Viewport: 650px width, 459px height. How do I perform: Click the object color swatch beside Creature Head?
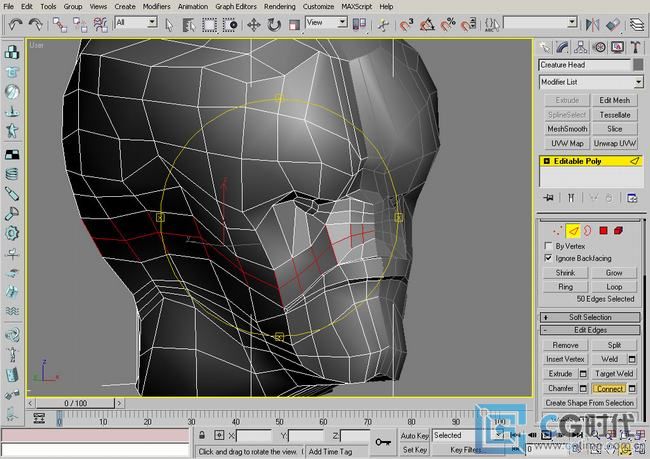point(638,65)
